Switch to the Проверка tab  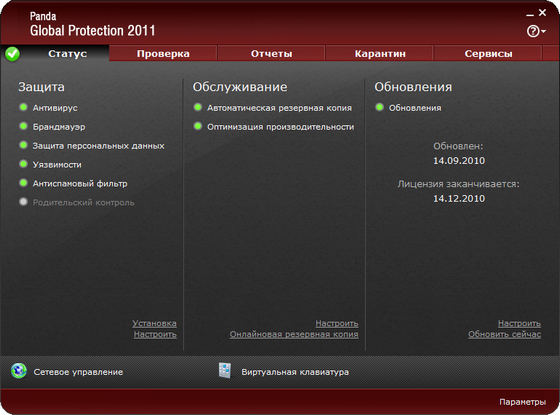click(163, 54)
